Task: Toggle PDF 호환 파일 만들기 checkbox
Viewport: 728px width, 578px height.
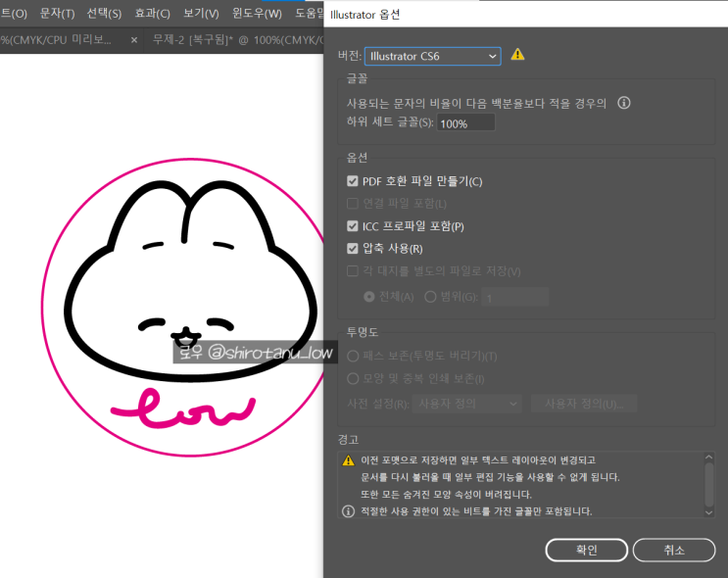Action: pyautogui.click(x=353, y=181)
